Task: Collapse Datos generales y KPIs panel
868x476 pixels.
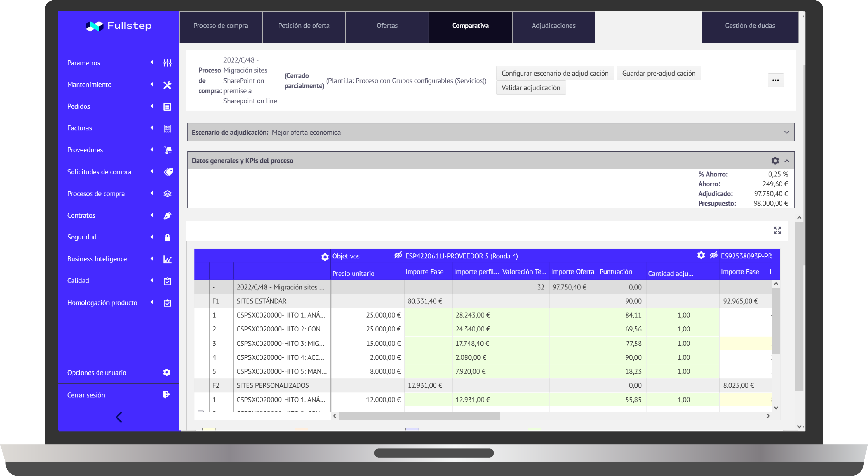Action: (x=786, y=161)
